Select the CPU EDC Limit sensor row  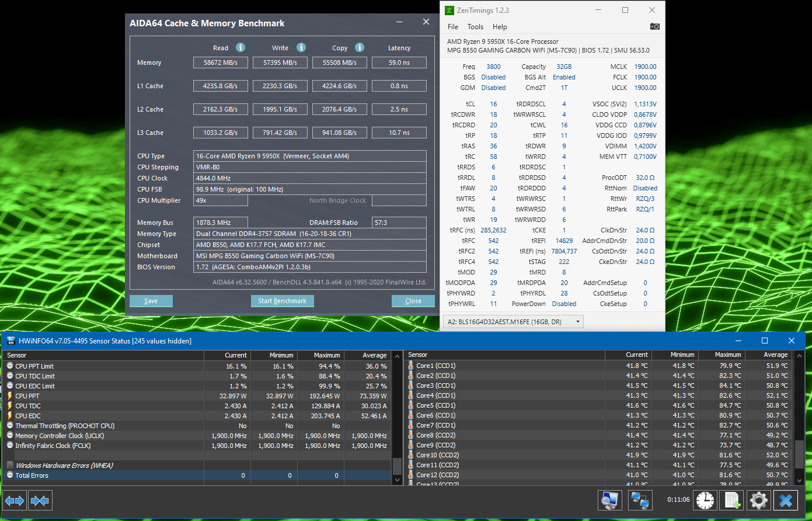click(x=197, y=386)
